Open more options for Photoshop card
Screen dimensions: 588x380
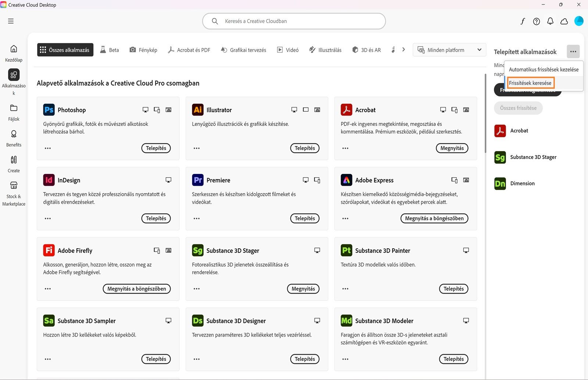48,148
